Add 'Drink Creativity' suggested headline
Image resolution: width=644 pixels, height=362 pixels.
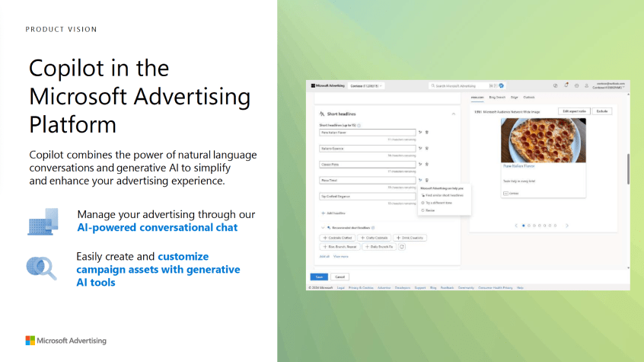pyautogui.click(x=410, y=238)
